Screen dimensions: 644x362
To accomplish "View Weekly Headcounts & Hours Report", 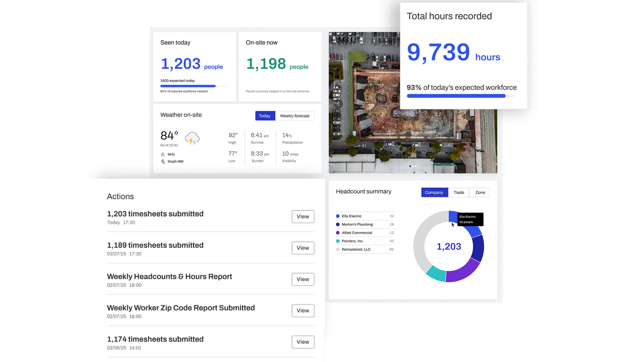I will coord(303,279).
